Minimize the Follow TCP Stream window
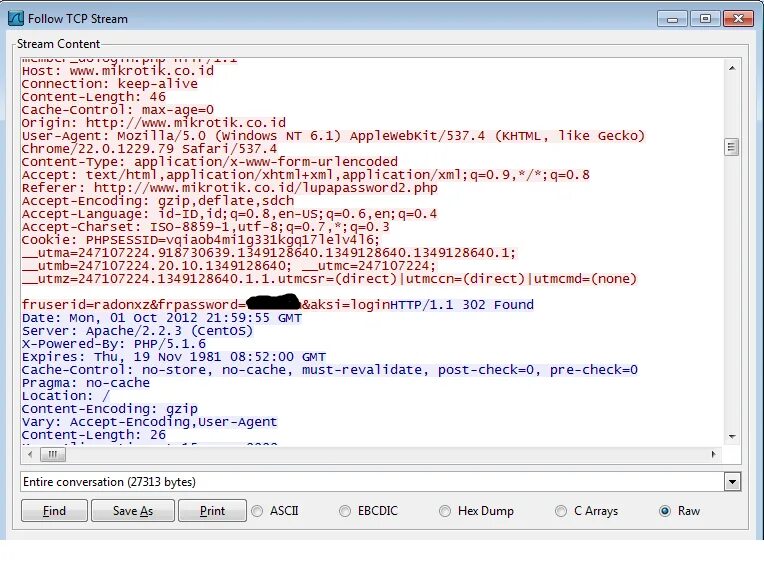Image resolution: width=764 pixels, height=586 pixels. pos(672,19)
